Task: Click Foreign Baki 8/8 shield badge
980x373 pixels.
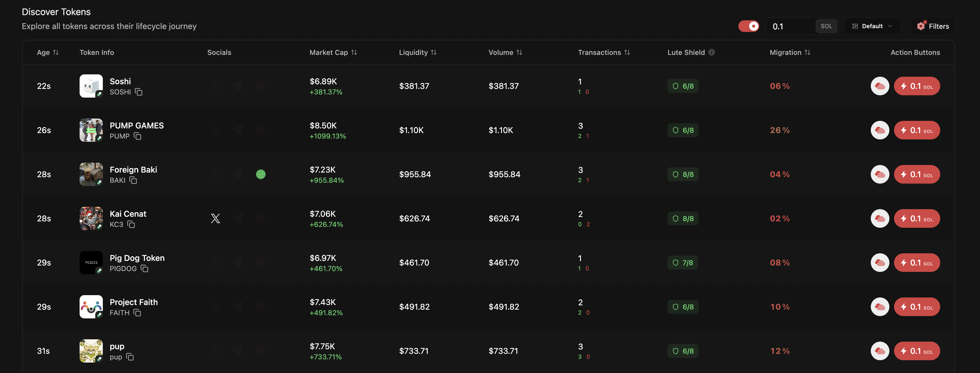Action: click(x=683, y=174)
